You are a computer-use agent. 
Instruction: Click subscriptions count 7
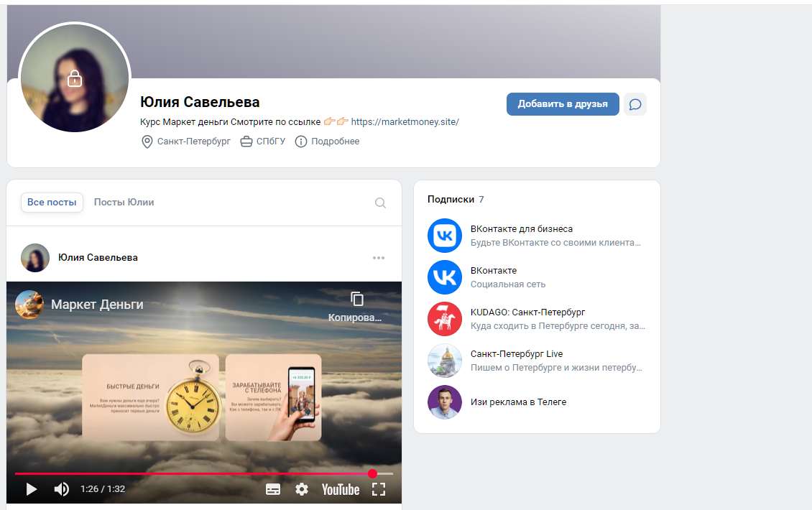coord(481,200)
